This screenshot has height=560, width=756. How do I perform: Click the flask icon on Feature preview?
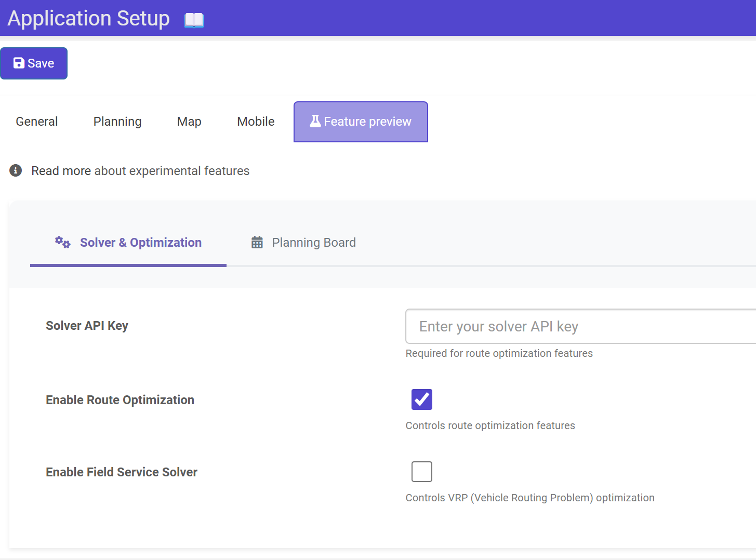point(315,121)
